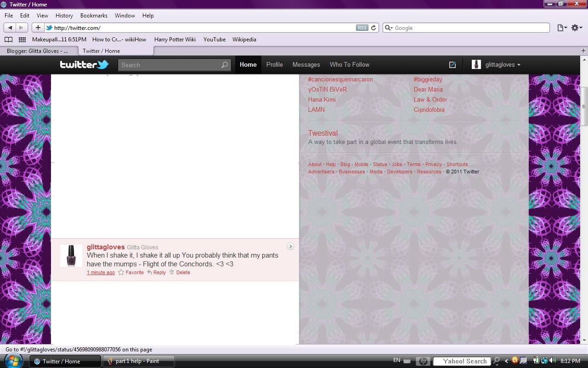This screenshot has height=368, width=588.
Task: Go to Who To Follow page
Action: [349, 65]
